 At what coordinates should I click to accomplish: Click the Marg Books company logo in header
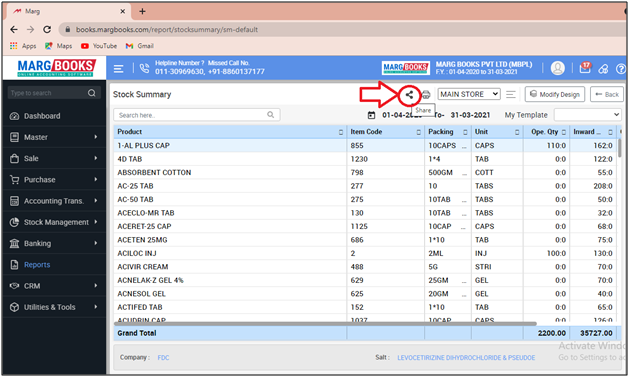click(406, 68)
